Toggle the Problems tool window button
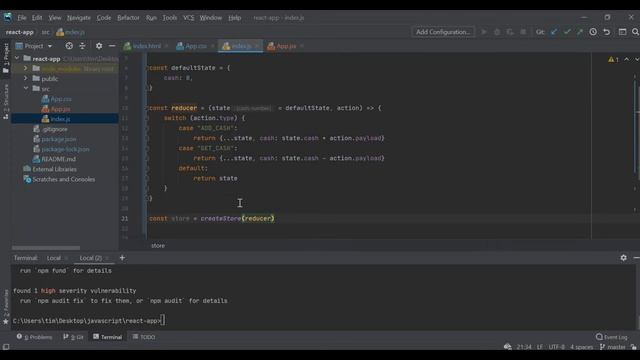Screen dimensions: 640x360 (34, 337)
